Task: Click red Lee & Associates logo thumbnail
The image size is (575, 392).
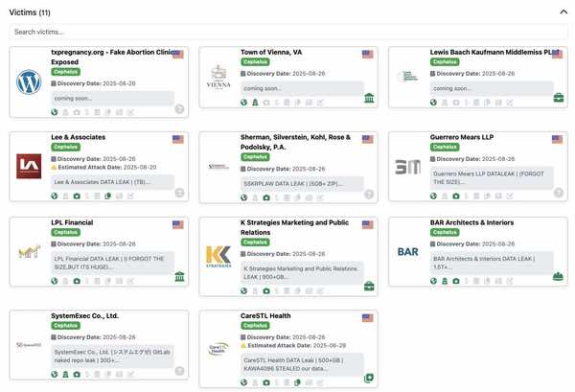Action: (x=29, y=166)
